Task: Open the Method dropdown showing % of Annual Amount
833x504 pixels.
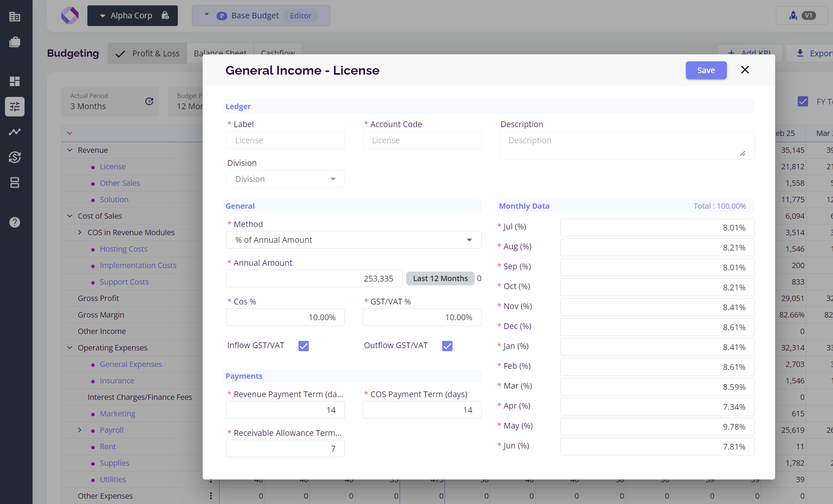Action: [353, 240]
